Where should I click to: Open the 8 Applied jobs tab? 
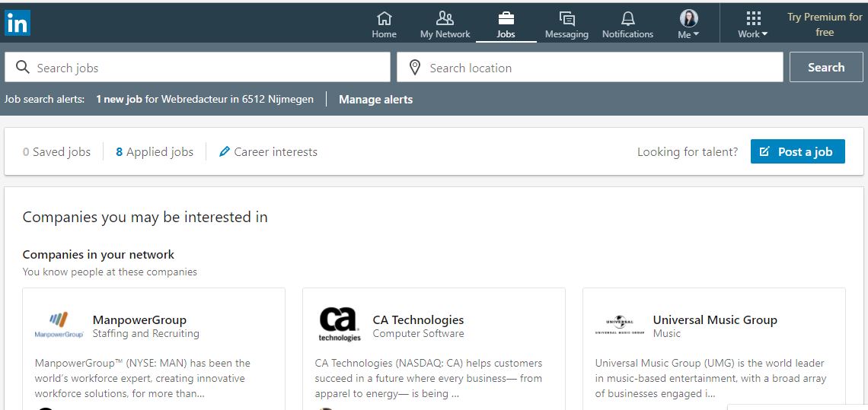(x=155, y=151)
